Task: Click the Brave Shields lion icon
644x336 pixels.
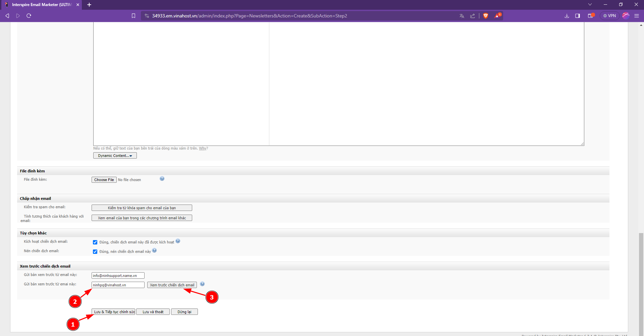Action: pos(485,16)
